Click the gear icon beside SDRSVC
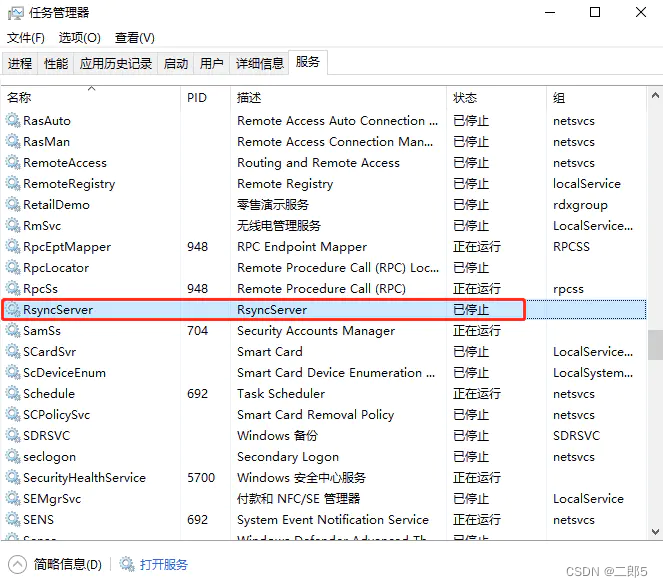This screenshot has height=587, width=663. click(x=13, y=435)
